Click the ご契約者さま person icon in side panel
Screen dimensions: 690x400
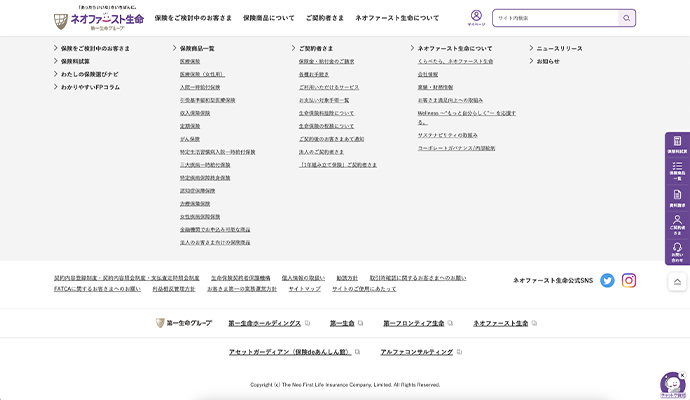[677, 224]
